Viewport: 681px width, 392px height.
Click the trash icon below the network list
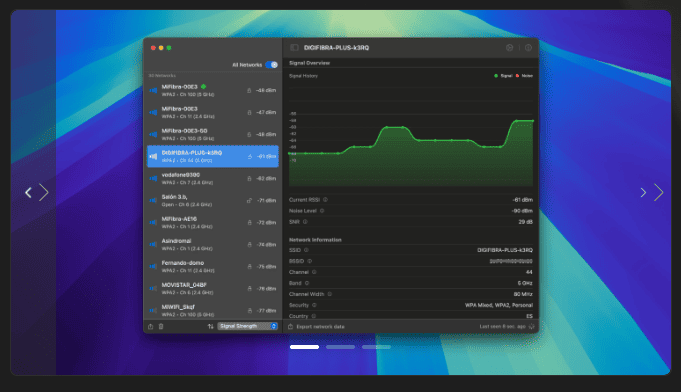point(161,326)
